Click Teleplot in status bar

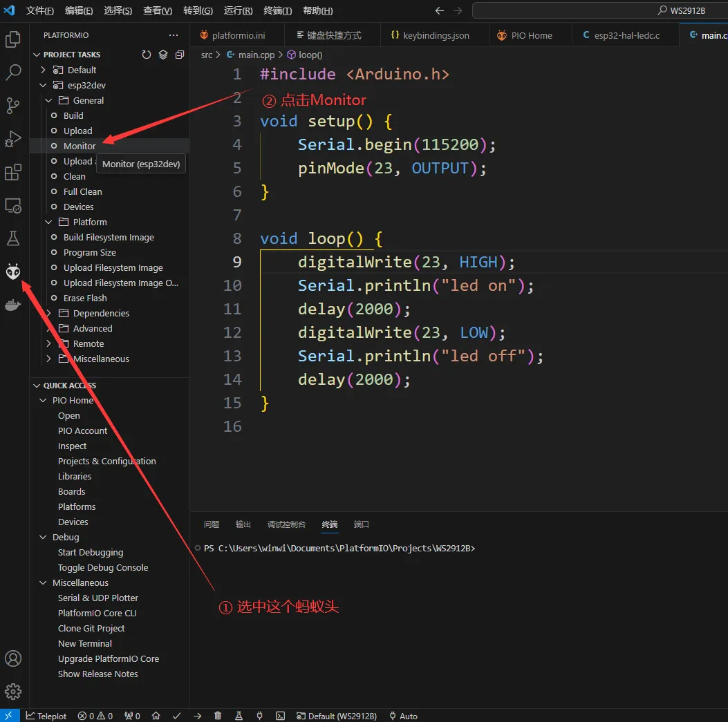click(x=46, y=716)
